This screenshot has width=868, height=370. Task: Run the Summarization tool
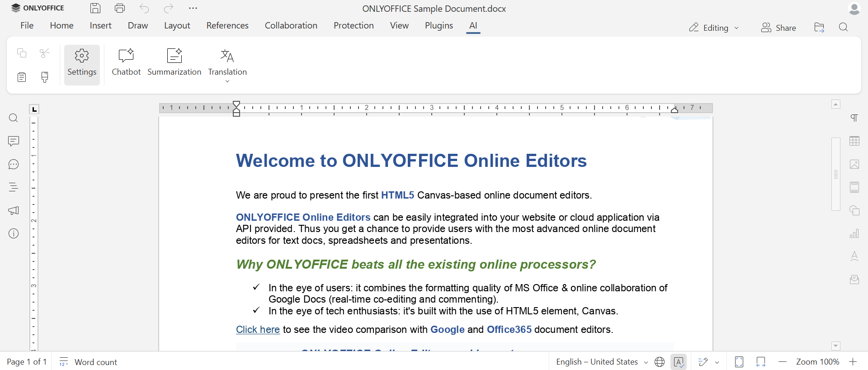(175, 62)
